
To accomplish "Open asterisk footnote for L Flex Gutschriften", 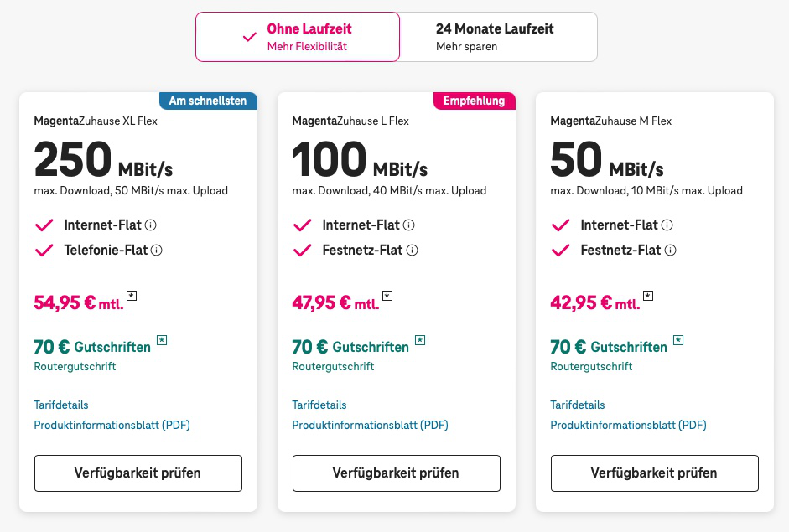I will [420, 340].
